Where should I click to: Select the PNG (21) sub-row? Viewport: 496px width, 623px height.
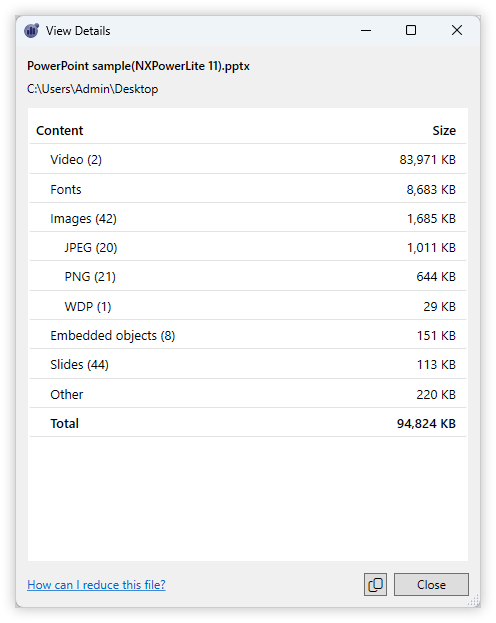pyautogui.click(x=248, y=276)
